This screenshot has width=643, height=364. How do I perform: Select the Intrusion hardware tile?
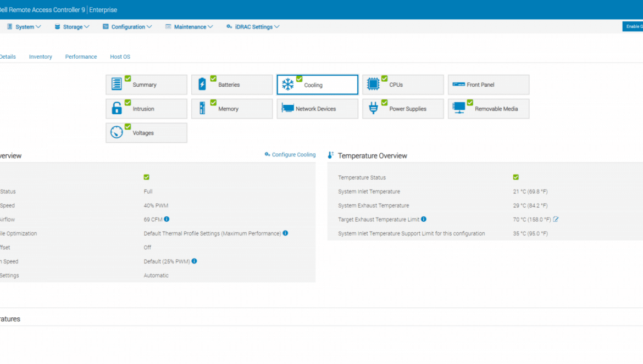146,109
